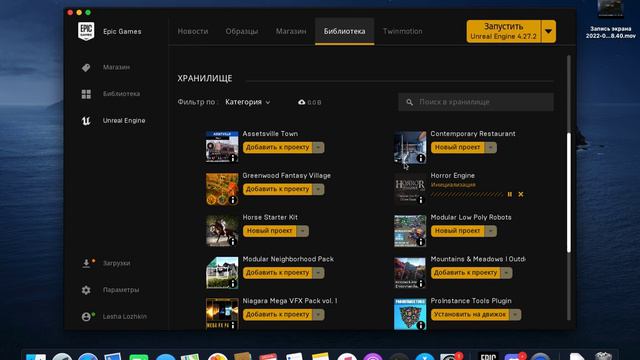Open the Загрузки download icon
Image resolution: width=640 pixels, height=360 pixels.
pyautogui.click(x=86, y=263)
